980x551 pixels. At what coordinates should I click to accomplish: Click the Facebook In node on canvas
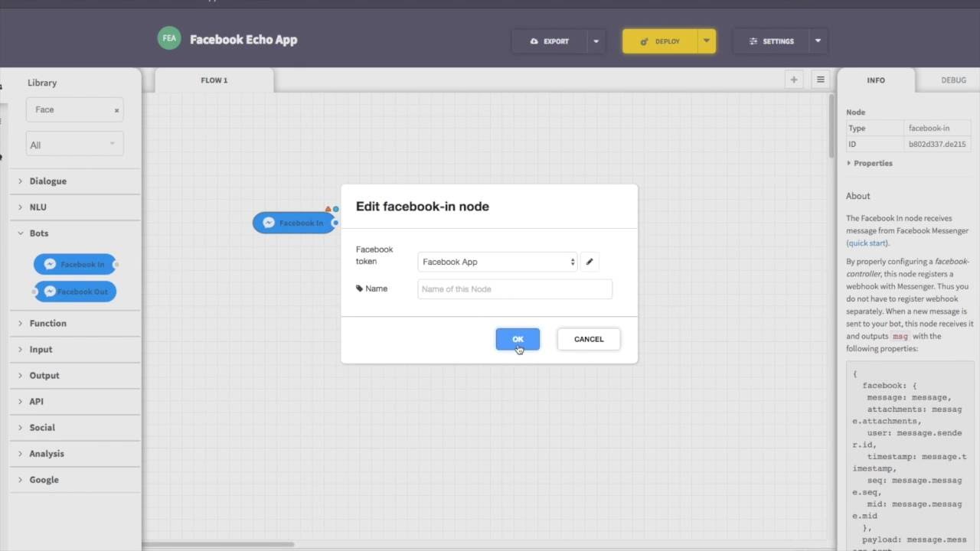294,223
